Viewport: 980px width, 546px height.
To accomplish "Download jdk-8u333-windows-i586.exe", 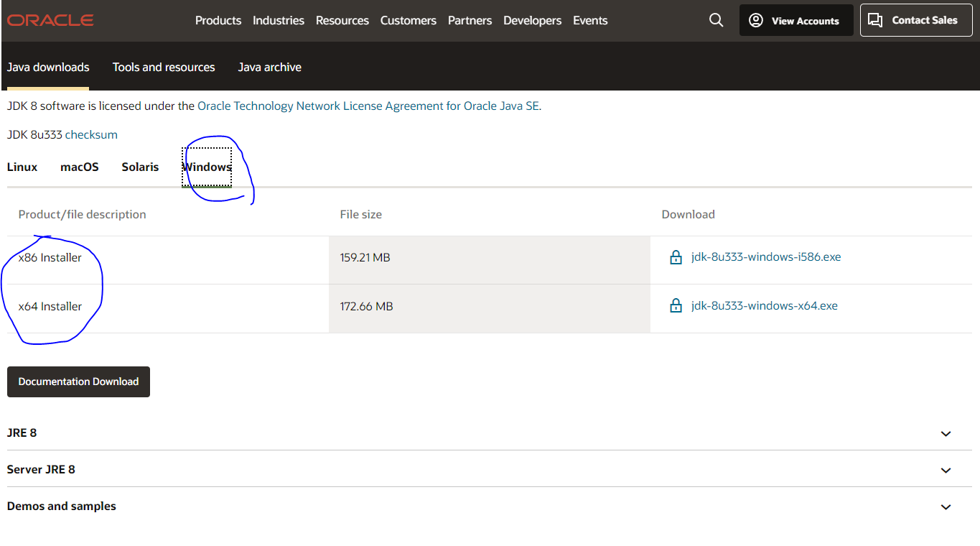I will coord(766,256).
